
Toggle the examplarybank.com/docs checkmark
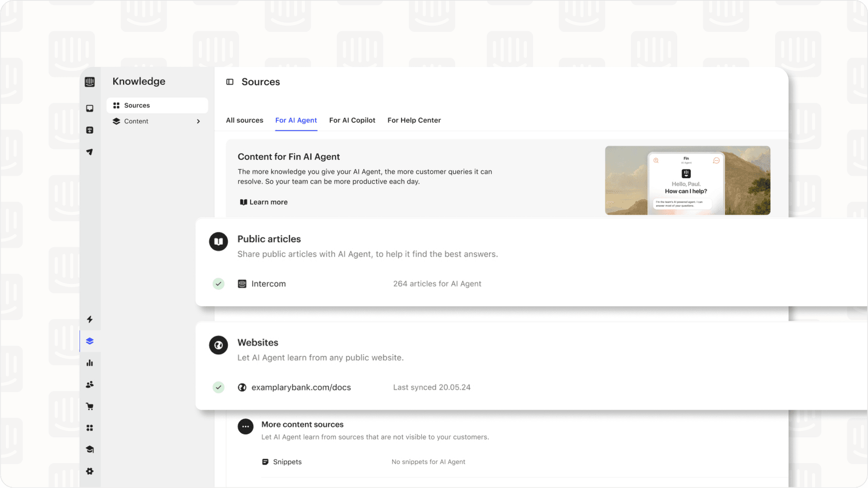219,387
